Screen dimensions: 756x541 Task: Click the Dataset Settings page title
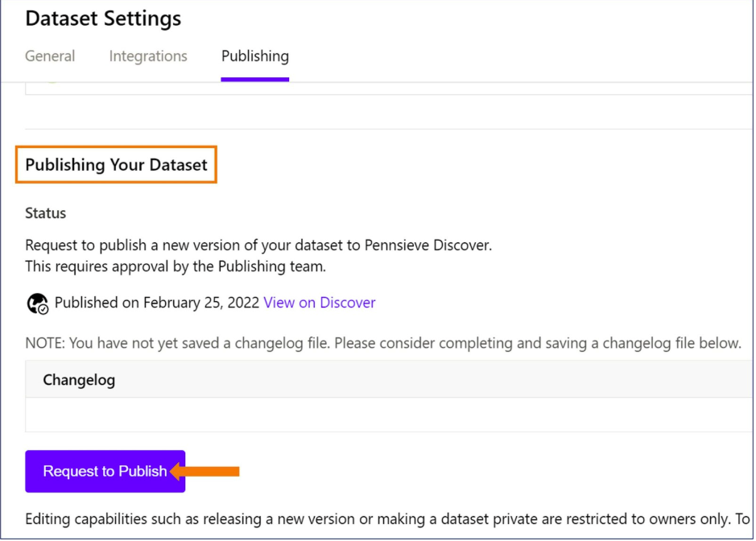[103, 19]
